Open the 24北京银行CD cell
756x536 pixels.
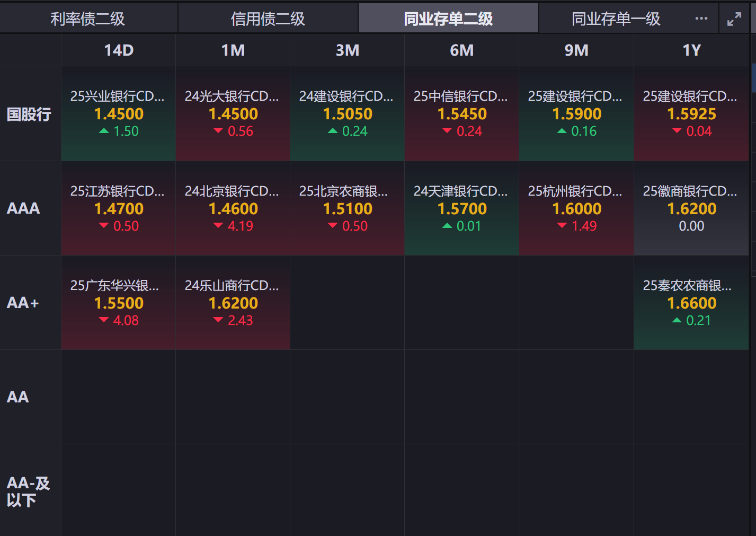coord(233,208)
